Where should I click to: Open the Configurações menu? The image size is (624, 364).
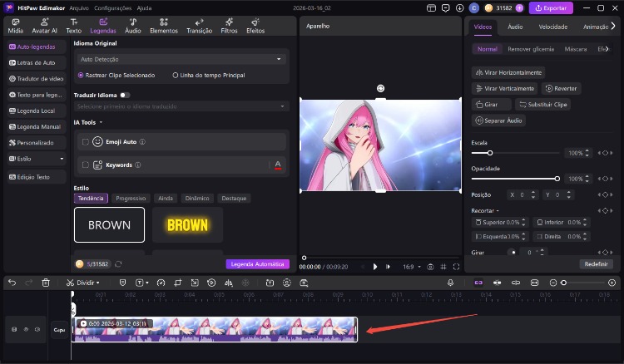[x=112, y=8]
